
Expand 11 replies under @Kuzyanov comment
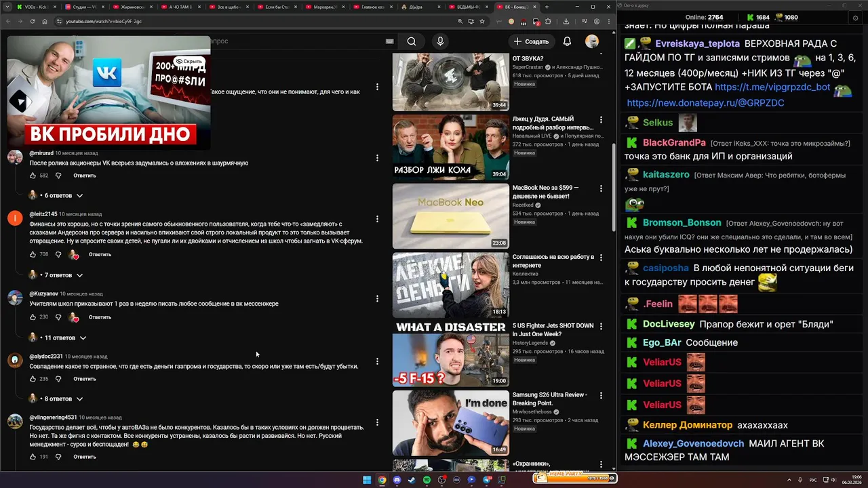pos(58,338)
